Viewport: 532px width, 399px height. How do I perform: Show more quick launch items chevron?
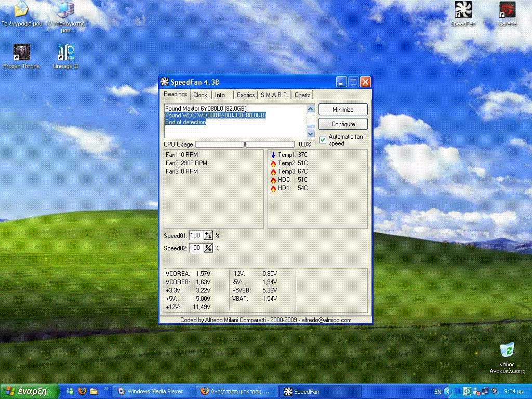click(x=106, y=389)
